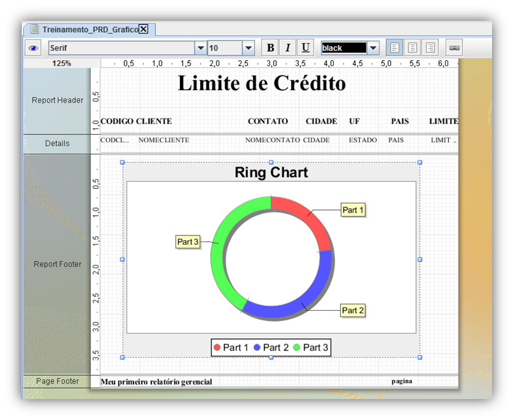
Task: Click the black color swatch field
Action: (x=343, y=48)
